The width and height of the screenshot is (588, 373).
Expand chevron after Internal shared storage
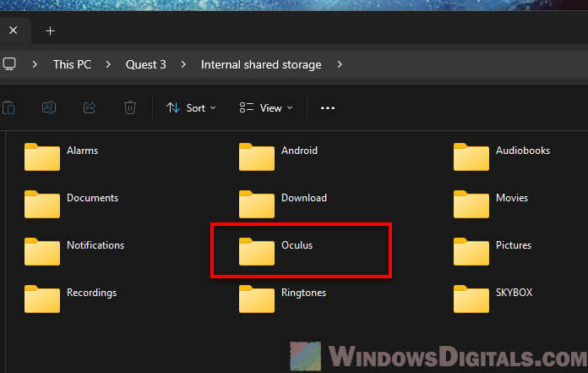click(340, 64)
